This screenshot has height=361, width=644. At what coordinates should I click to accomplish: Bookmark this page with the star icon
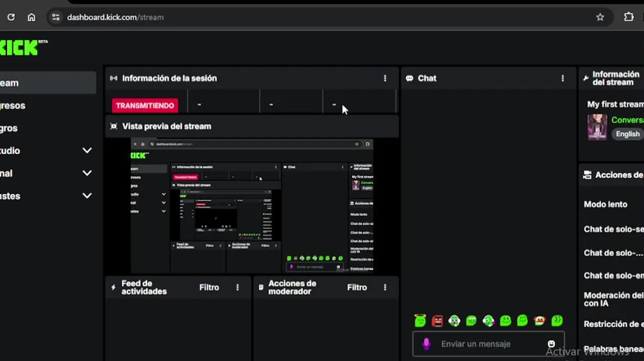pos(600,17)
